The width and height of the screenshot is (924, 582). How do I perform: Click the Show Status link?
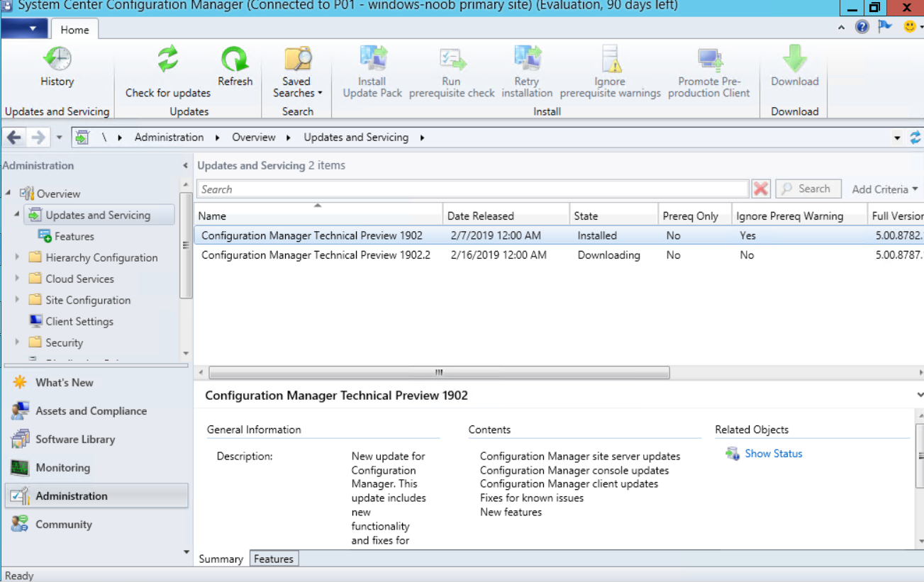point(773,454)
